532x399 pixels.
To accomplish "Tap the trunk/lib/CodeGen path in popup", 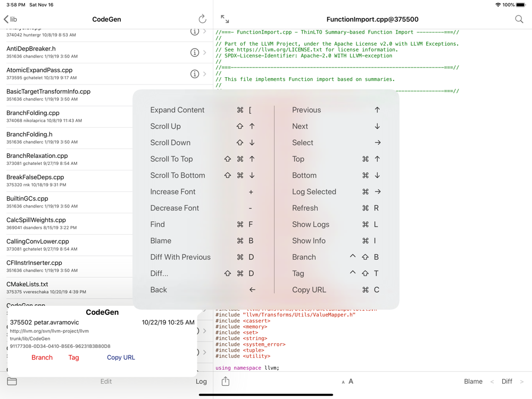I will tap(30, 338).
